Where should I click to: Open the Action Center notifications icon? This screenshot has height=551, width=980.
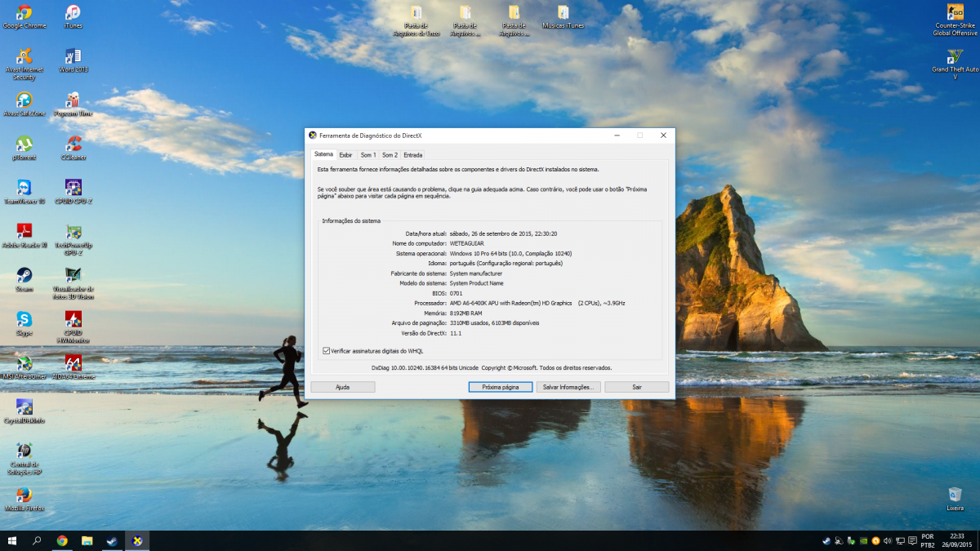tap(913, 540)
